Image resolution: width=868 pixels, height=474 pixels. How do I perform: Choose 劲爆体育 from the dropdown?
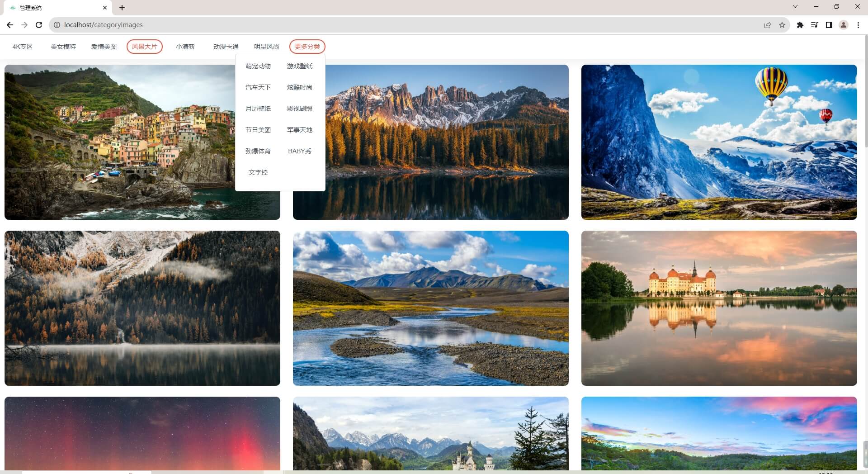(258, 151)
